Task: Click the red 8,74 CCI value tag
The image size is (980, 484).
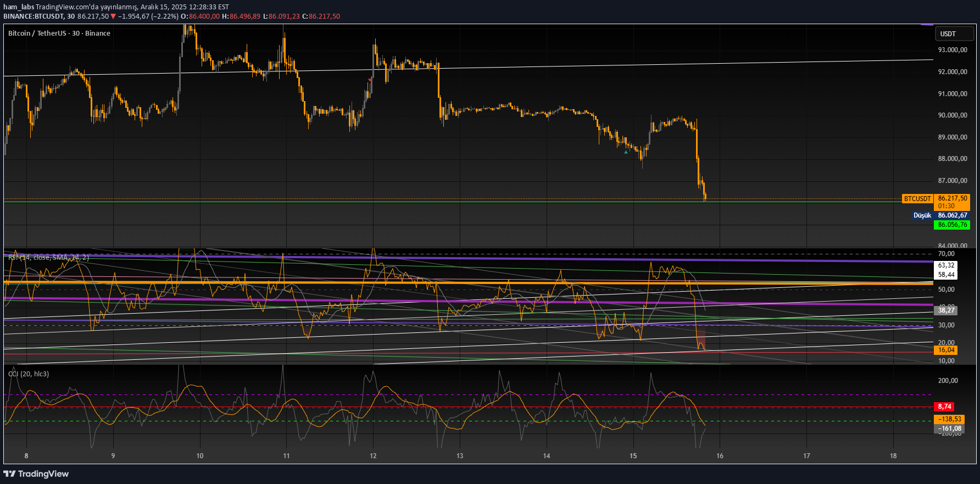Action: pos(944,407)
